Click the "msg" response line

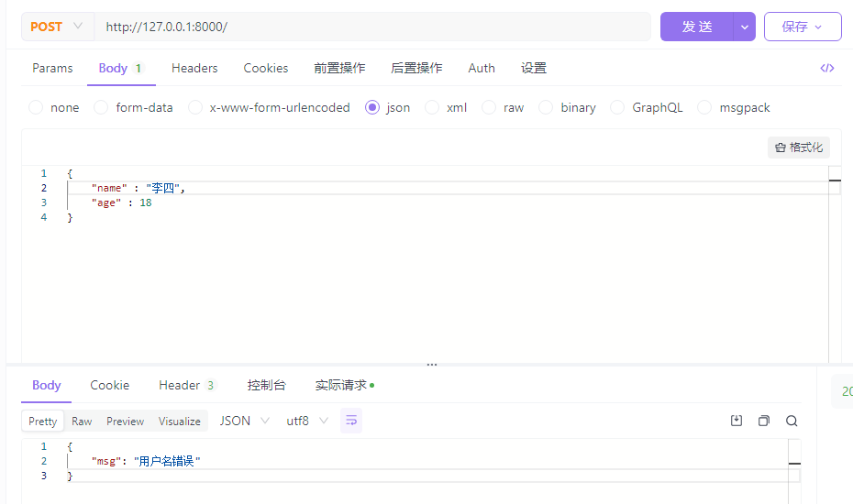[x=146, y=461]
